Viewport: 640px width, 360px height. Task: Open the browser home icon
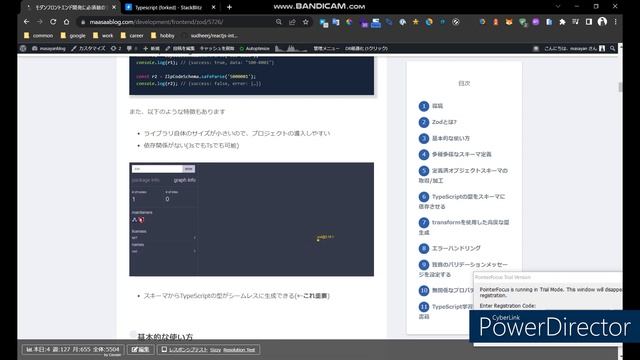click(x=66, y=22)
